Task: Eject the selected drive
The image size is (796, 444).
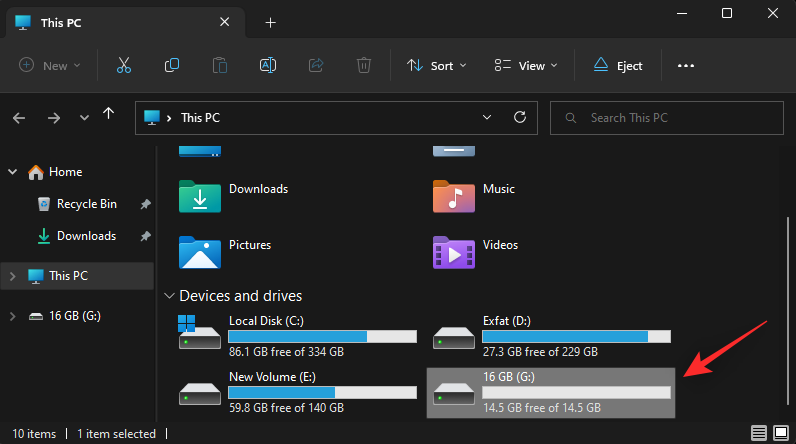Action: point(617,65)
